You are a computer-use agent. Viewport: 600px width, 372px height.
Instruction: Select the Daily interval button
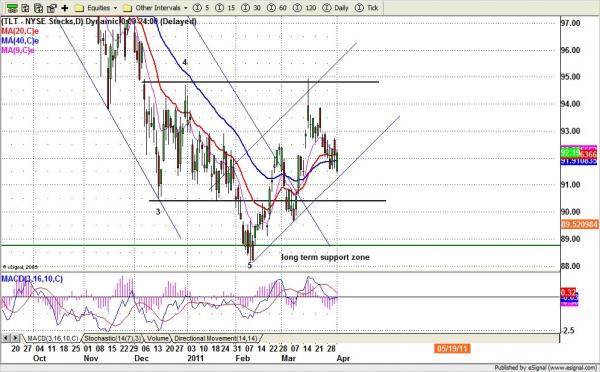(336, 8)
